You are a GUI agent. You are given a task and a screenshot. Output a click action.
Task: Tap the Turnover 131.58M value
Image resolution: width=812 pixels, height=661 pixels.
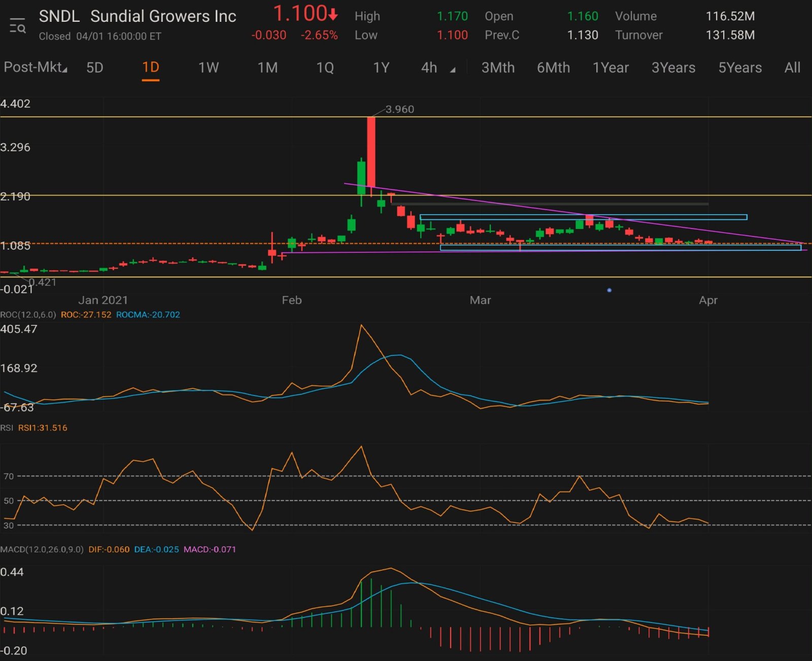pyautogui.click(x=730, y=35)
